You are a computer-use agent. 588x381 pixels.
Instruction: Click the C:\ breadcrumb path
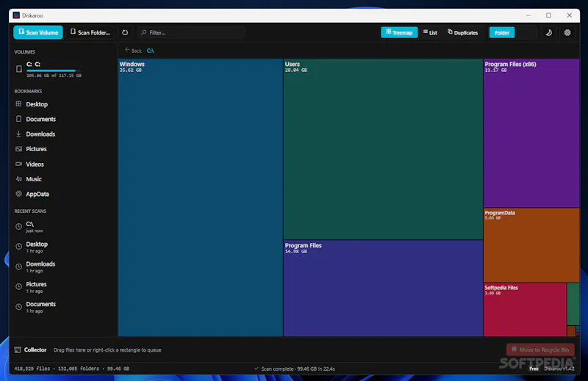coord(151,51)
